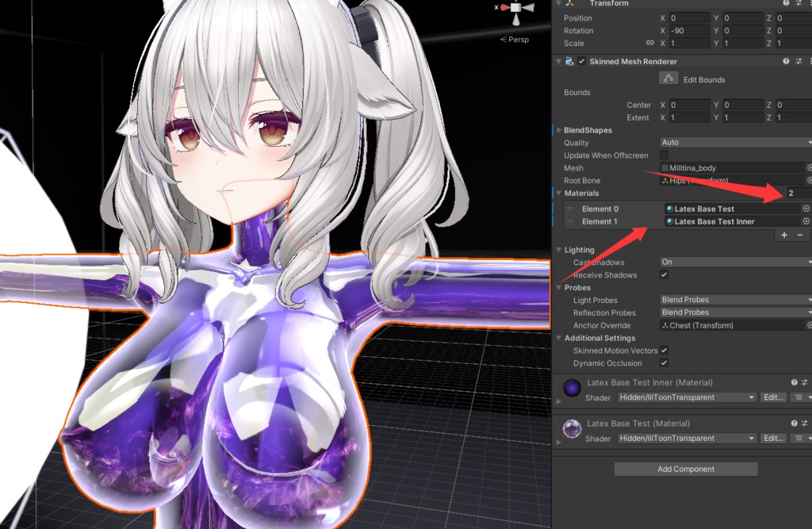Click the scene orientation gizmo cube
The width and height of the screenshot is (812, 529).
[515, 8]
